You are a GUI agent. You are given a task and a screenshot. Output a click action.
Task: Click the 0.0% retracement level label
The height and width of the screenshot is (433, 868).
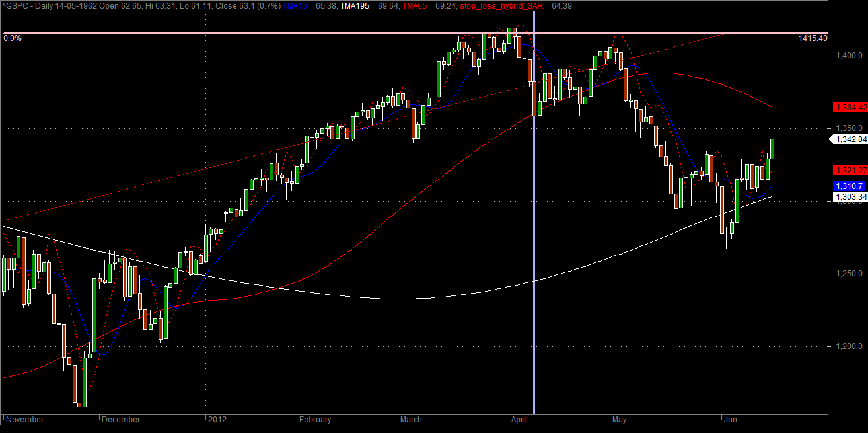(x=13, y=38)
